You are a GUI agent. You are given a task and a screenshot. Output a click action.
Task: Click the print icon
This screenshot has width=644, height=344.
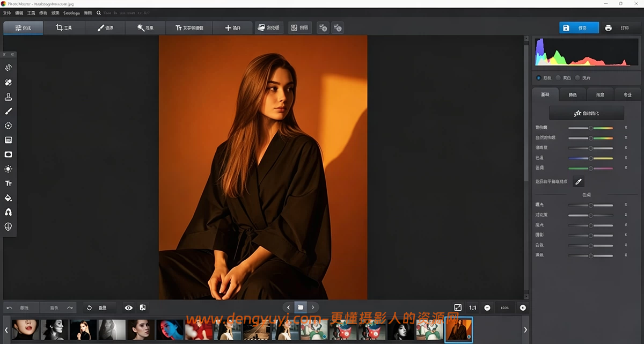pos(608,28)
